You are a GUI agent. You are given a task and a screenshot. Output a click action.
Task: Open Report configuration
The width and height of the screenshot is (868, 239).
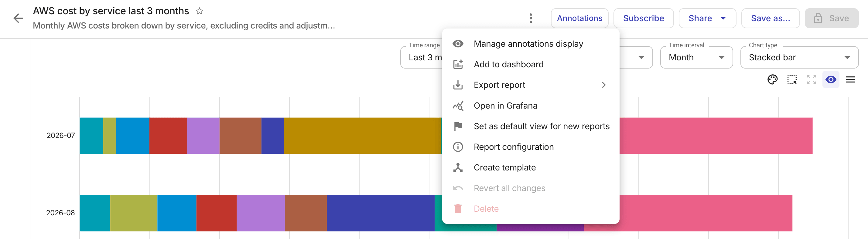pos(531,147)
